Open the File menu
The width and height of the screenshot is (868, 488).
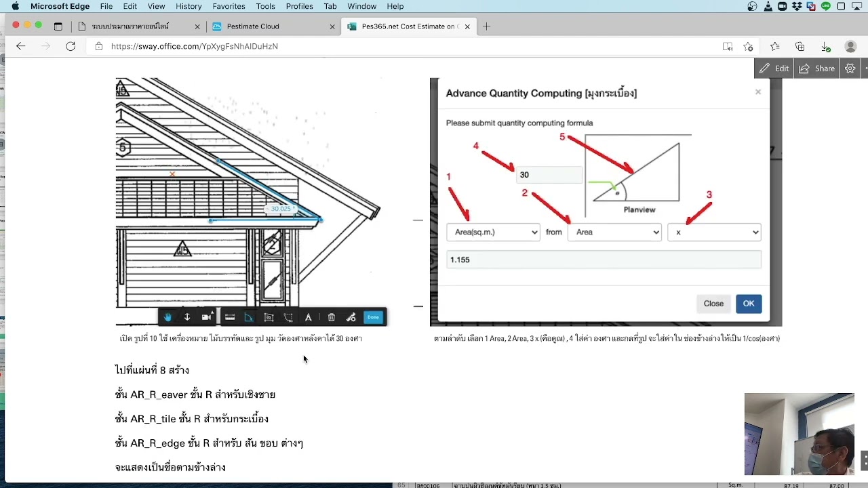tap(106, 6)
